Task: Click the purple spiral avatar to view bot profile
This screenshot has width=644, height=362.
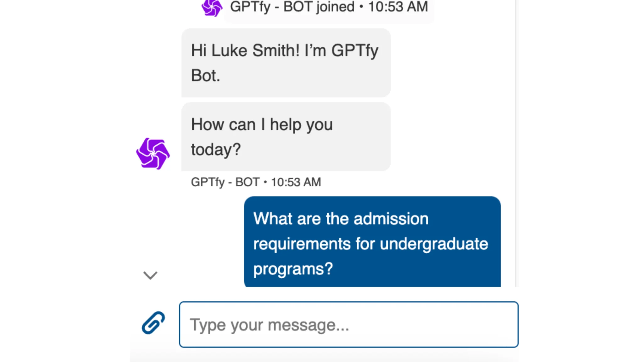Action: 153,153
